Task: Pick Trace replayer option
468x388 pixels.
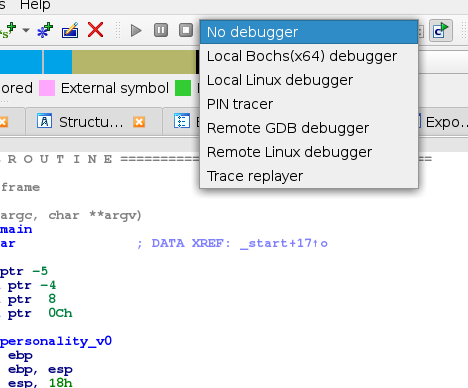Action: point(309,176)
